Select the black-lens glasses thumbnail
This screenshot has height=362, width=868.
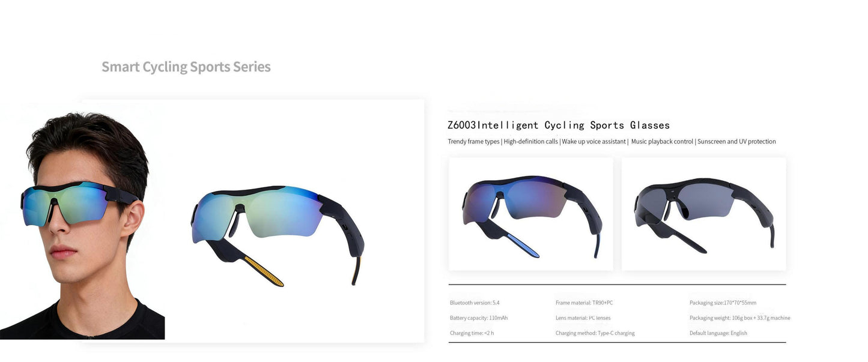pos(703,214)
